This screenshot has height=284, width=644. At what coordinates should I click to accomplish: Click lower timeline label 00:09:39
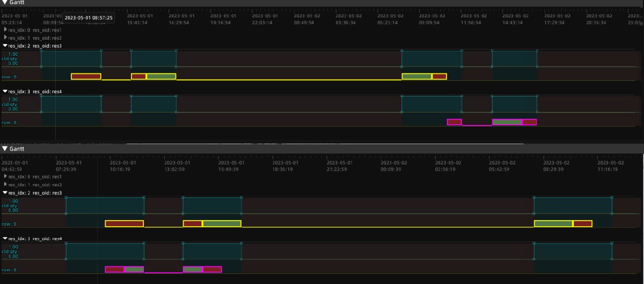point(391,169)
